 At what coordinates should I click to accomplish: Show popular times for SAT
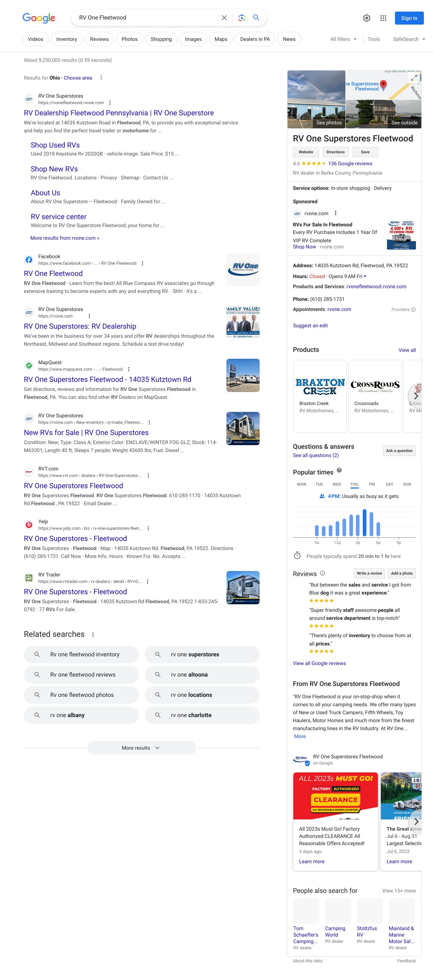tap(389, 484)
